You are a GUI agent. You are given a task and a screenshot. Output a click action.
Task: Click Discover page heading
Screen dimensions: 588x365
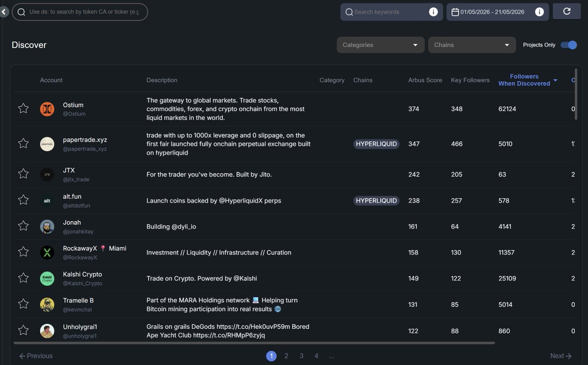click(x=29, y=45)
